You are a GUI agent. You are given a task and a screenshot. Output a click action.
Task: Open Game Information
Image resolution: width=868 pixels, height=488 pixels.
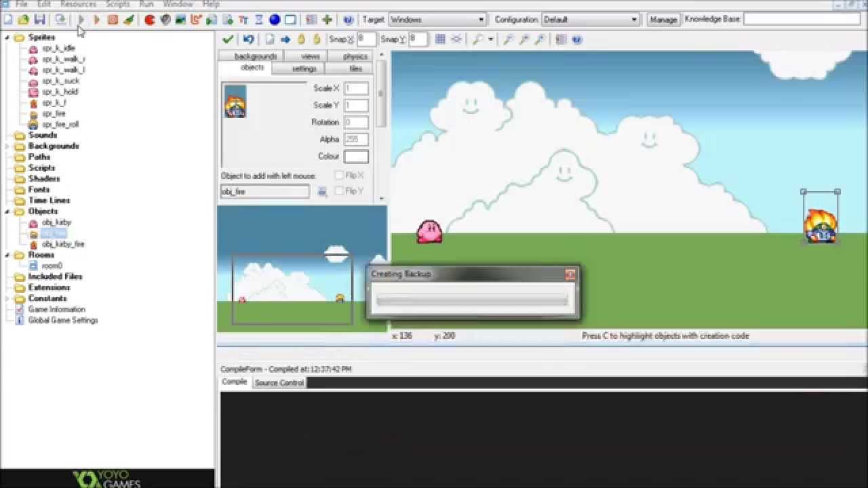coord(56,309)
